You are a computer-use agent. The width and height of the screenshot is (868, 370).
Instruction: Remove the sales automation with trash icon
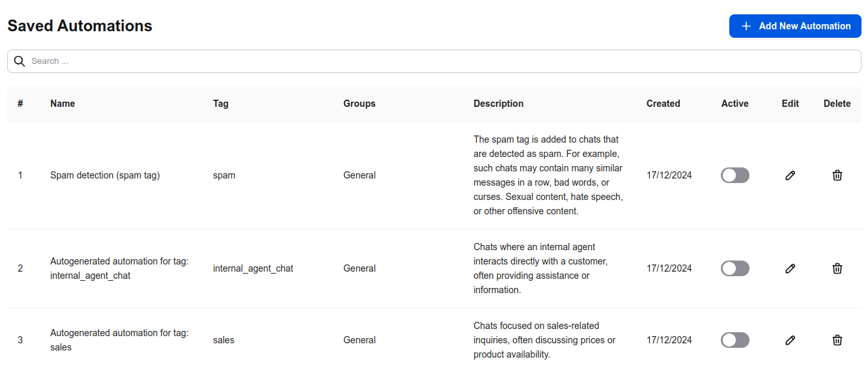click(837, 340)
